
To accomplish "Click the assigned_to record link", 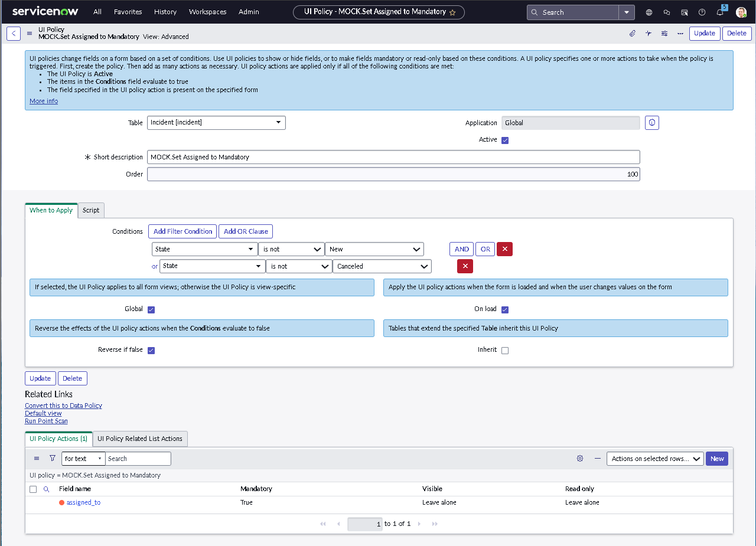I will 83,502.
